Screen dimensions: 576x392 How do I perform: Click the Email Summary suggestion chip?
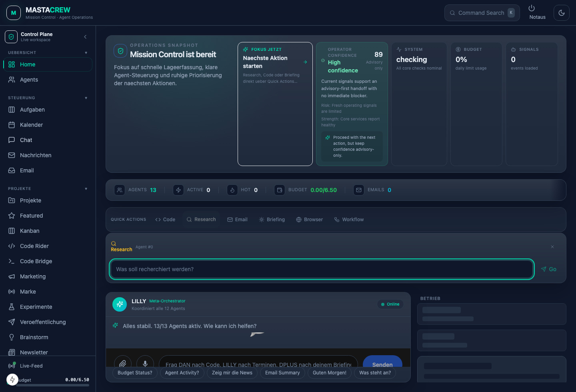point(282,373)
